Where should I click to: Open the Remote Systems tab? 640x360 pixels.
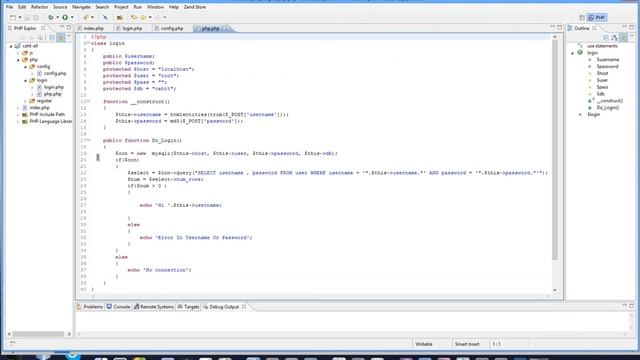(x=154, y=307)
